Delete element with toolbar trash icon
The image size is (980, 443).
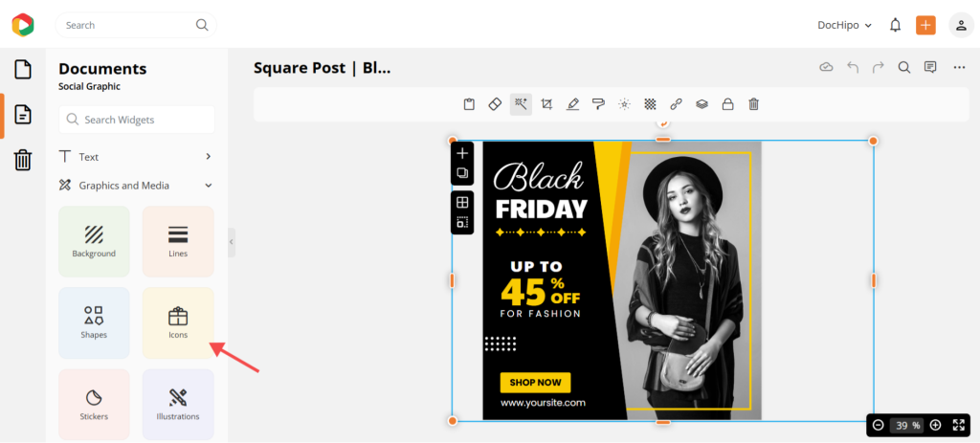pyautogui.click(x=754, y=104)
